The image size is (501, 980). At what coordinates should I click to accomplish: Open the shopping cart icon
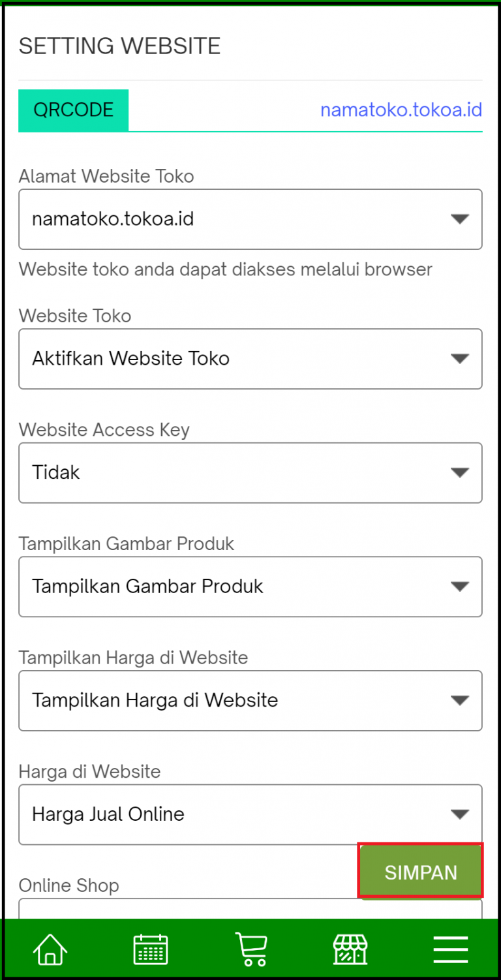point(250,949)
